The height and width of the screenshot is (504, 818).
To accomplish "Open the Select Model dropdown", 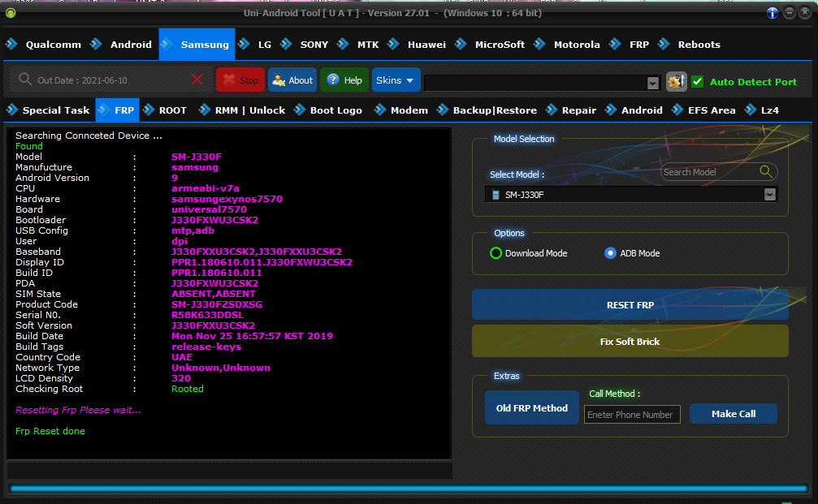I will (x=768, y=195).
